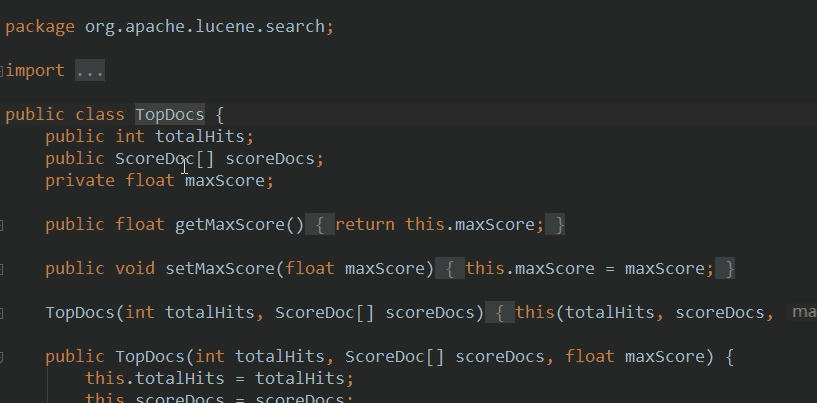The image size is (817, 403).
Task: Unfold setMaxScore method via gutter fold marker
Action: coord(2,269)
